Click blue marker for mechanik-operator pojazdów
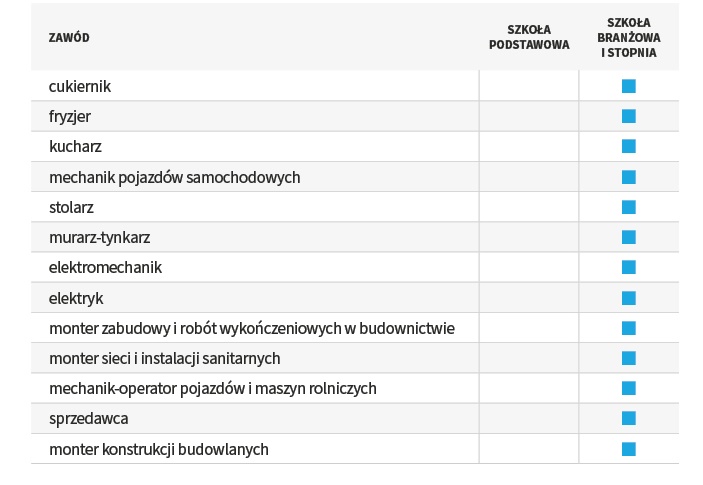 coord(629,388)
